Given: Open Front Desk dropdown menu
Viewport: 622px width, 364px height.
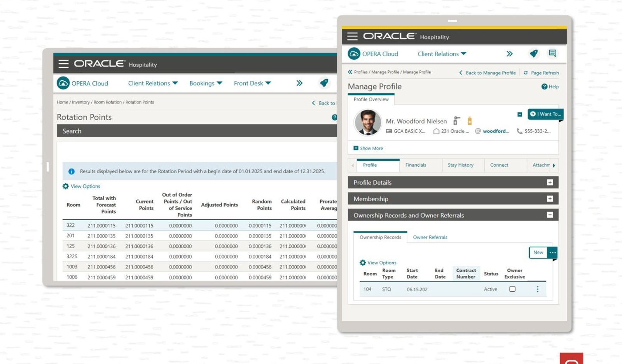Looking at the screenshot, I should click(252, 83).
